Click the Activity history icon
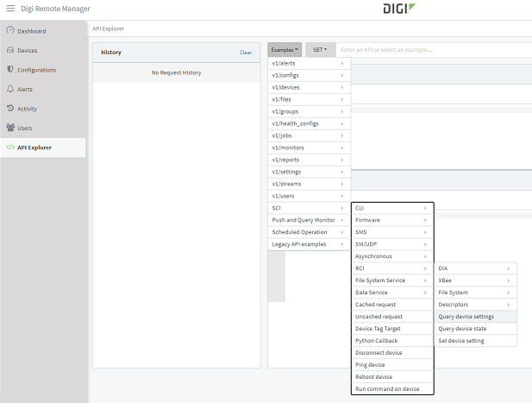 point(10,108)
